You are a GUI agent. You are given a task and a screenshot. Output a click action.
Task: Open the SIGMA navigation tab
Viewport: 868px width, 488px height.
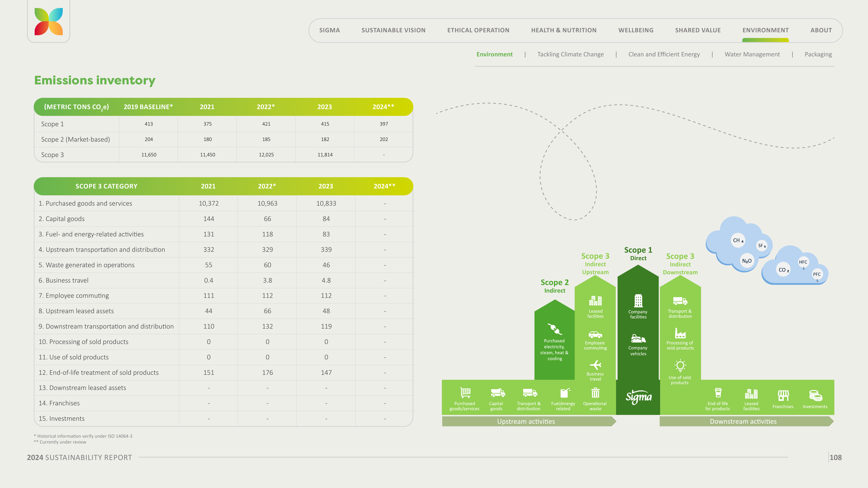330,30
